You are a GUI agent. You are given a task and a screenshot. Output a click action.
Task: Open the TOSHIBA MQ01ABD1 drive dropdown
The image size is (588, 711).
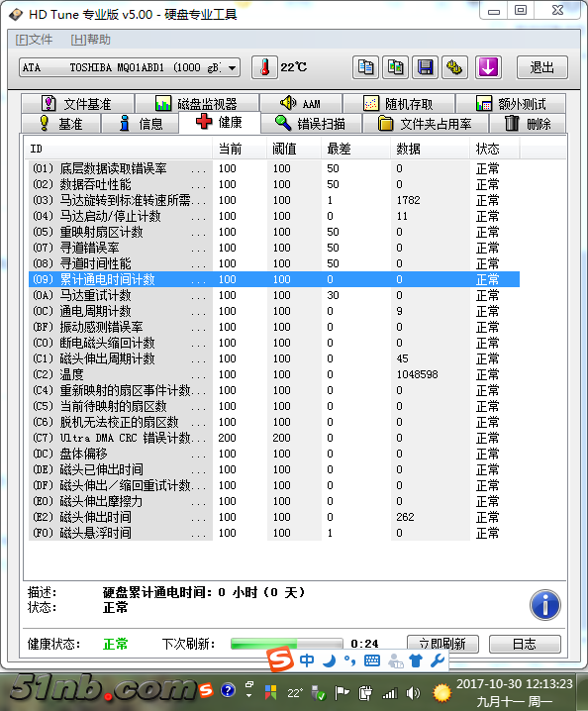tap(130, 67)
